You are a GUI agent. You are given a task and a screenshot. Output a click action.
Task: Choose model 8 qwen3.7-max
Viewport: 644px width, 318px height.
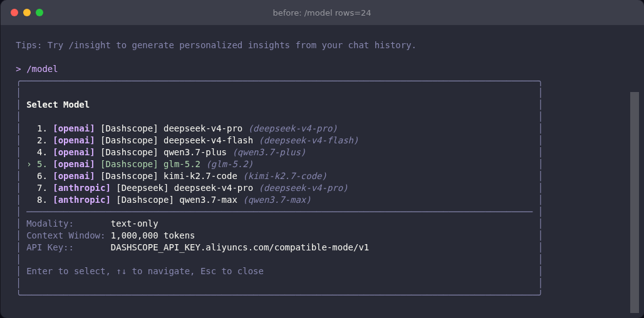[x=174, y=200]
